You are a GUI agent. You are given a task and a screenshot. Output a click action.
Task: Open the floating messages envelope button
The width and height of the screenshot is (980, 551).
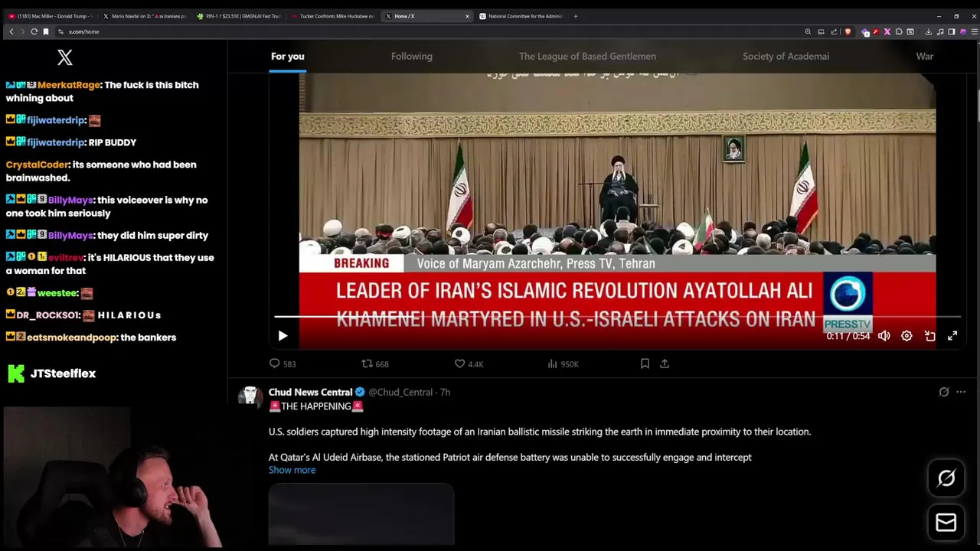946,523
